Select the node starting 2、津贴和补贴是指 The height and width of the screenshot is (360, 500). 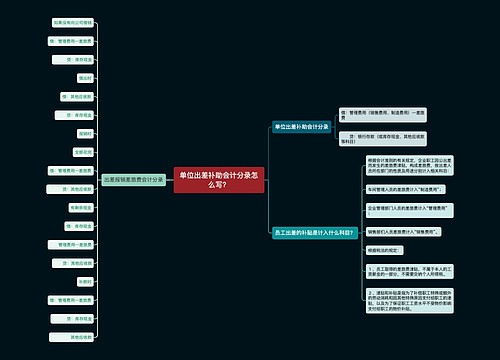click(410, 301)
